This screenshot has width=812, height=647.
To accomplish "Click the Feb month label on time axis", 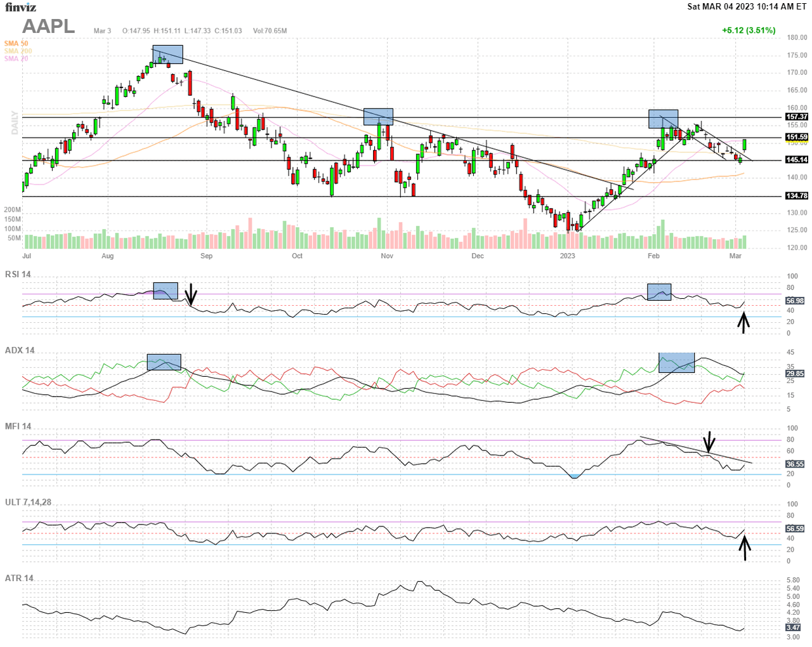I will [653, 256].
